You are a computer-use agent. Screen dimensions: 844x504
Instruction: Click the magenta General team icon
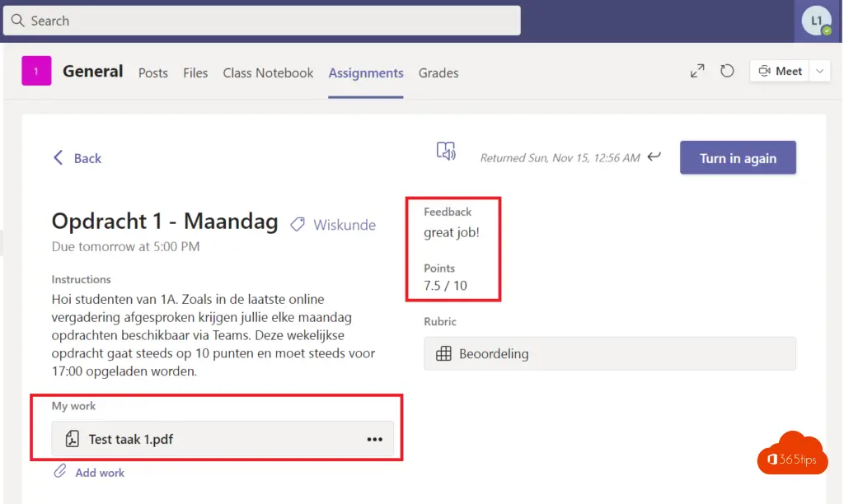coord(36,71)
